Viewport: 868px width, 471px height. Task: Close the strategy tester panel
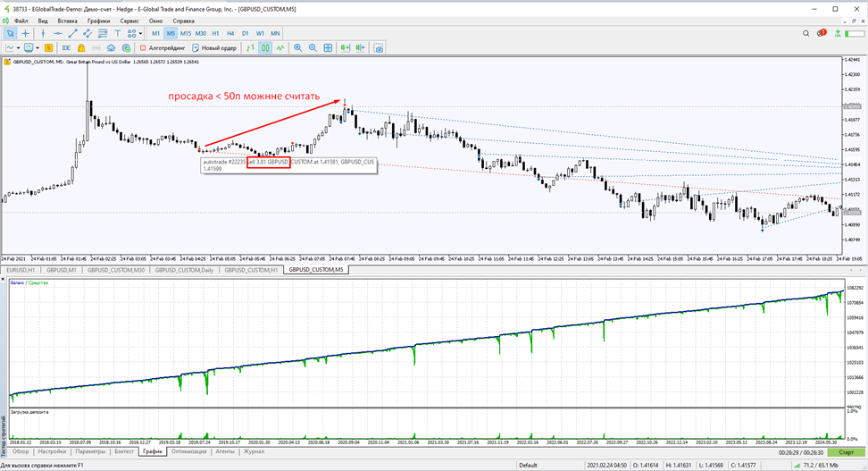[4, 279]
